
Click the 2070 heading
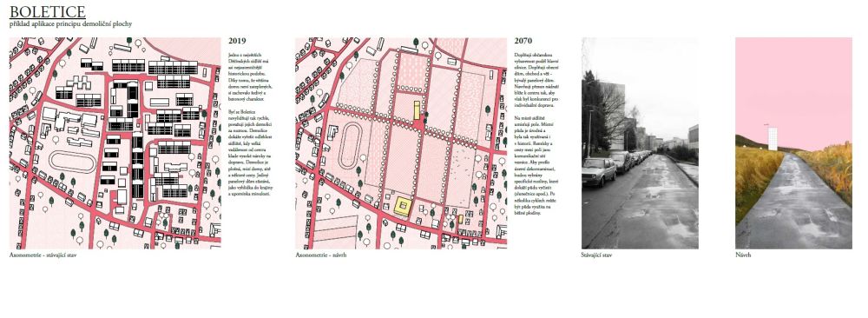[x=523, y=41]
